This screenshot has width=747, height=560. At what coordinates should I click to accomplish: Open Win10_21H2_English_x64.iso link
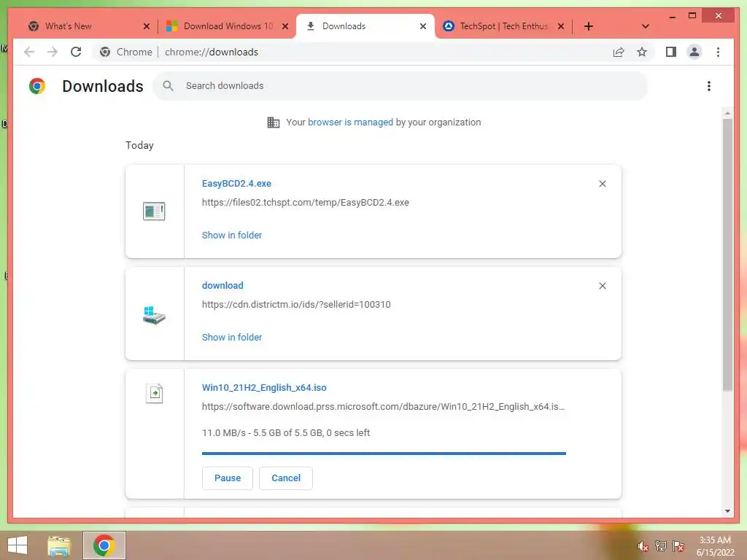click(264, 388)
